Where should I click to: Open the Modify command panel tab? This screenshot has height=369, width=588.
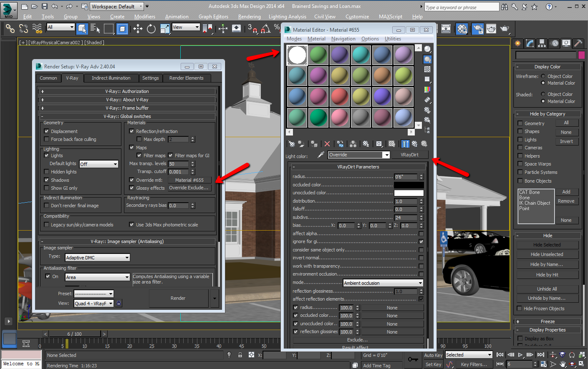coord(530,43)
